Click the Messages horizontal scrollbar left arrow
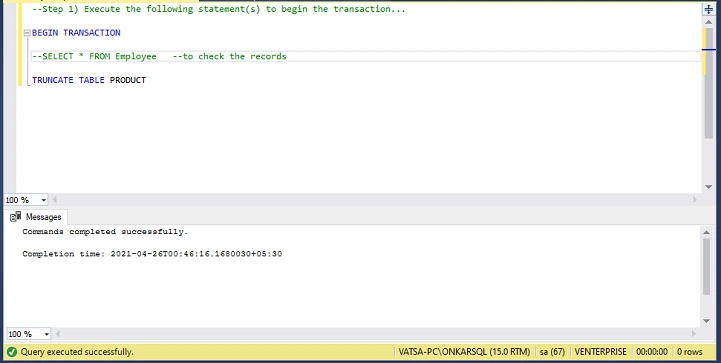This screenshot has width=721, height=363. tap(57, 334)
